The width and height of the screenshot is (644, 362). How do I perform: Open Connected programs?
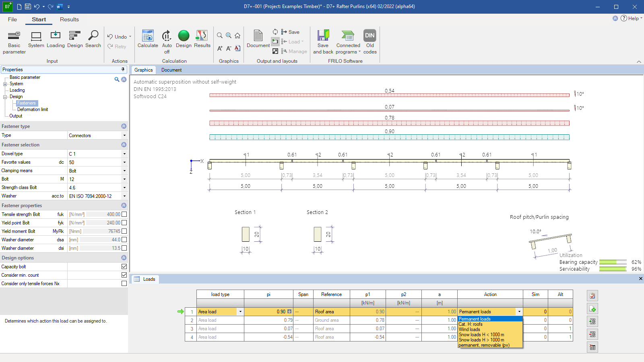(348, 42)
